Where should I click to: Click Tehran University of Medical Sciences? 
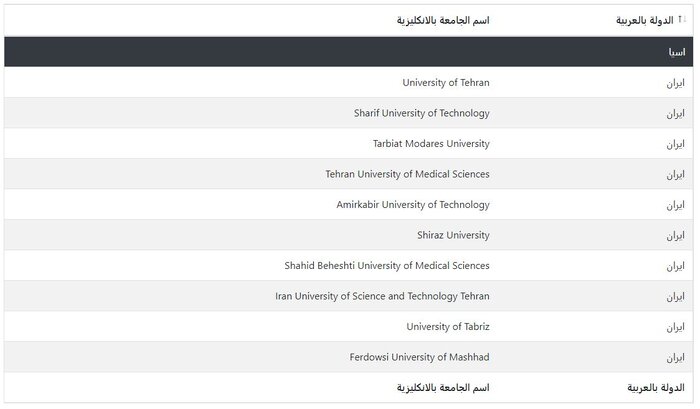[407, 174]
